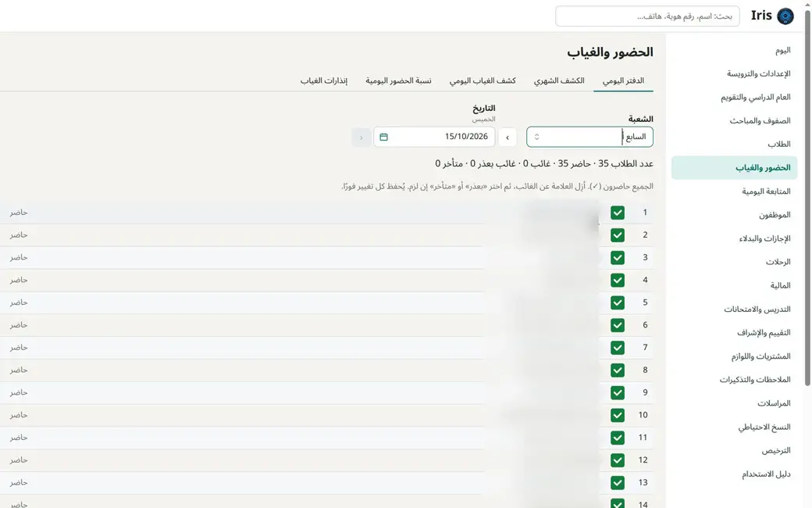
Task: Open المتابعة اليومية in sidebar
Action: pyautogui.click(x=735, y=191)
